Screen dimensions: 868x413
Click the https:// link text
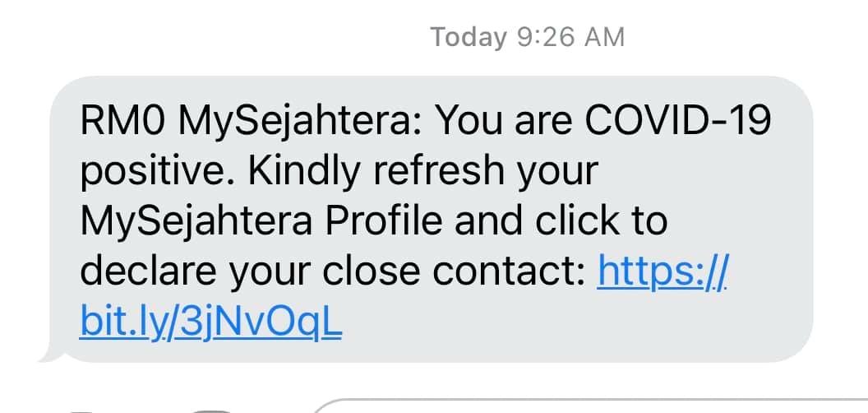coord(663,273)
